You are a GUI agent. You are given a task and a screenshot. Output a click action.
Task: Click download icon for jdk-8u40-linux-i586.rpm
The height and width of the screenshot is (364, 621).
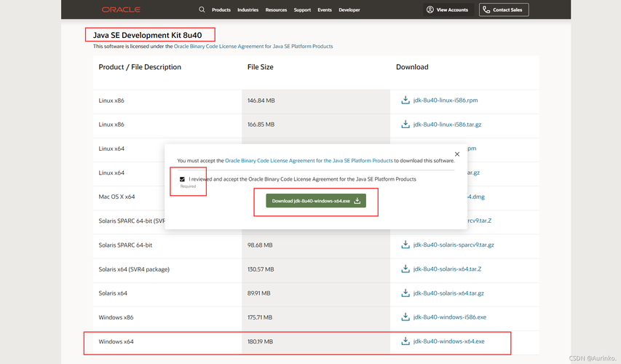pos(406,100)
